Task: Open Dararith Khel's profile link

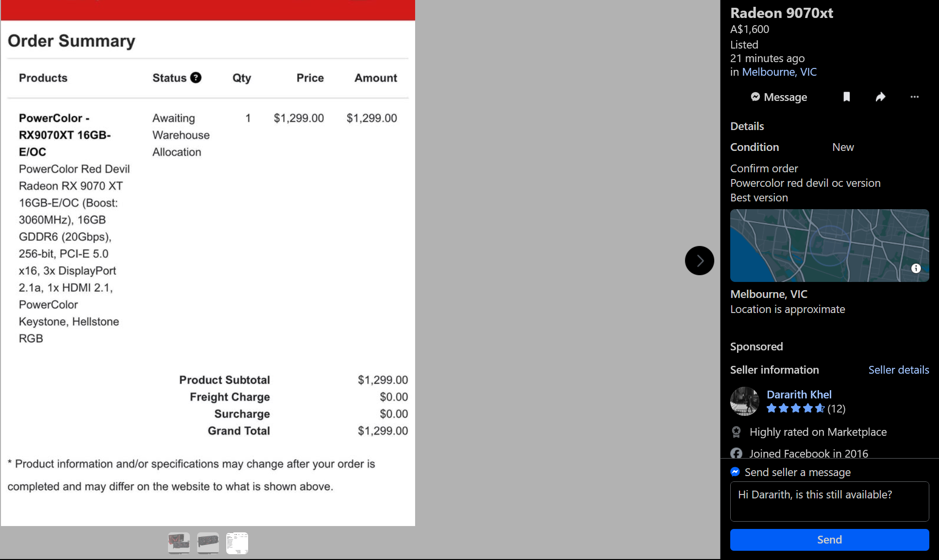Action: point(799,395)
